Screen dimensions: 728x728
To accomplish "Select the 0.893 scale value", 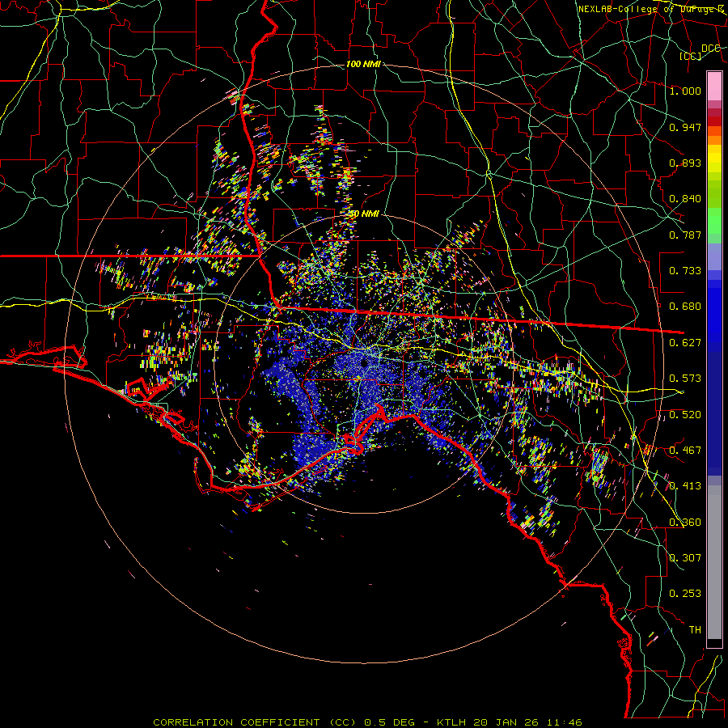I will tap(685, 163).
